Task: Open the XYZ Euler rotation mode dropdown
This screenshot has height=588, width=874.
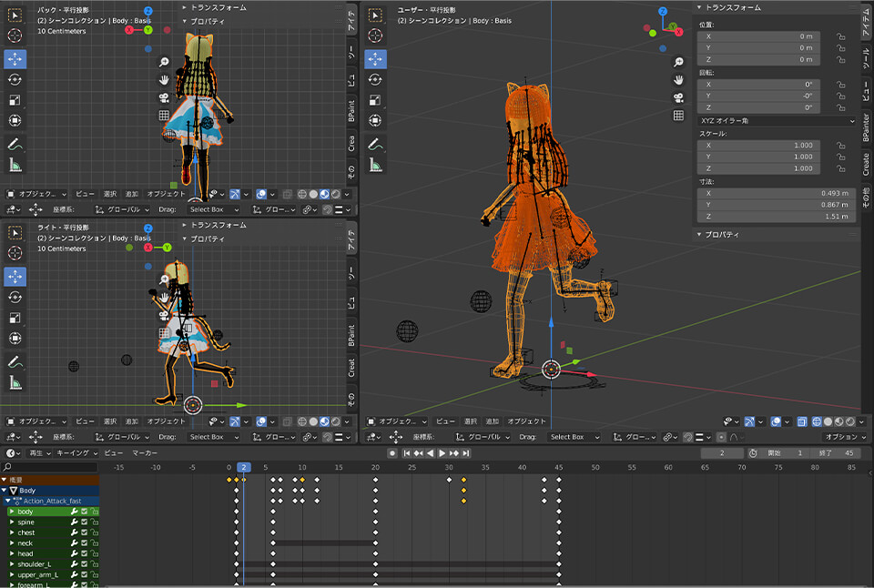Action: [x=777, y=120]
